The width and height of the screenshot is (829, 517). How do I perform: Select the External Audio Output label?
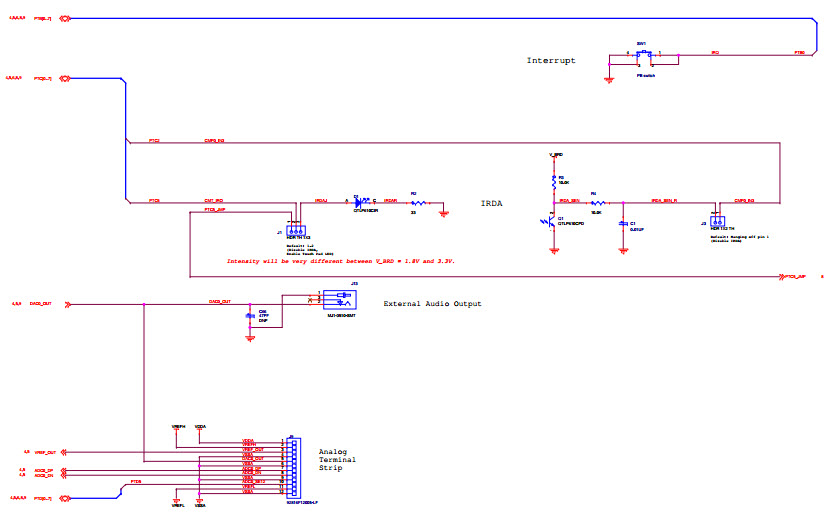pyautogui.click(x=432, y=304)
